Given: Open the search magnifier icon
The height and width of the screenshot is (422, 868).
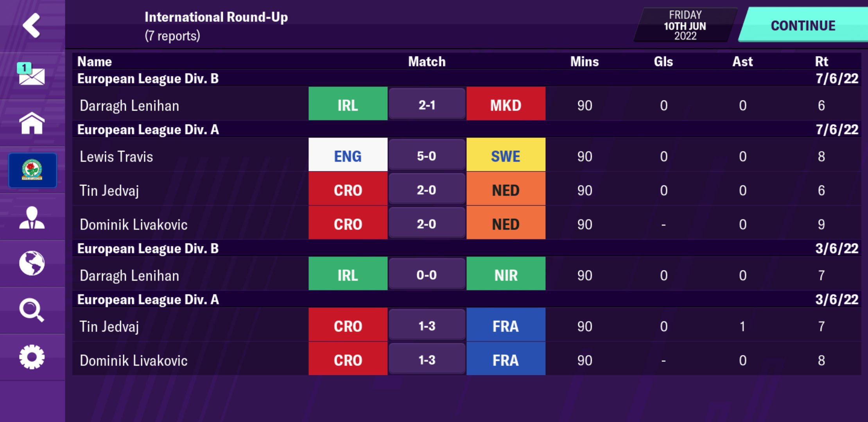Looking at the screenshot, I should click(32, 310).
